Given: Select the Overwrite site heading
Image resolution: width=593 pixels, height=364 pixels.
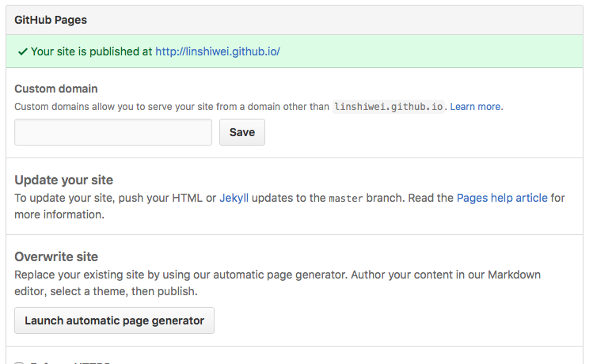Looking at the screenshot, I should coord(56,256).
